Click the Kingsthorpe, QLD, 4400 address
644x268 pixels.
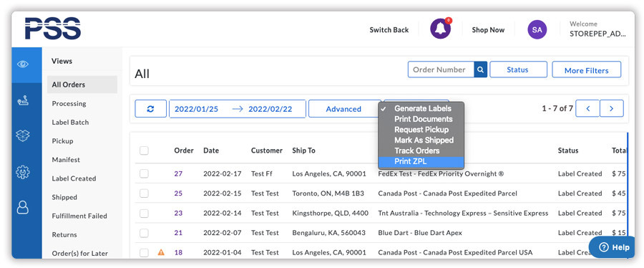click(330, 213)
